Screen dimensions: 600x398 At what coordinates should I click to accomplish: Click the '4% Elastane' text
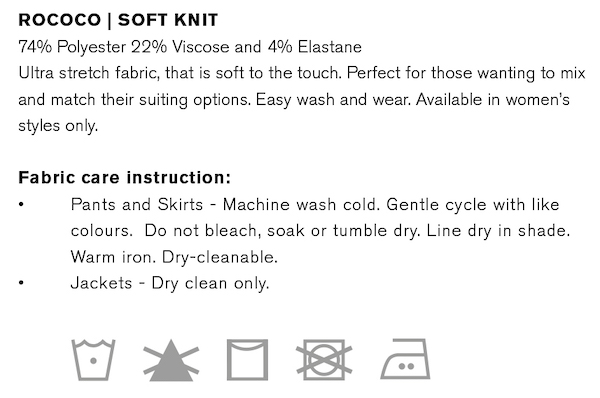(x=315, y=47)
